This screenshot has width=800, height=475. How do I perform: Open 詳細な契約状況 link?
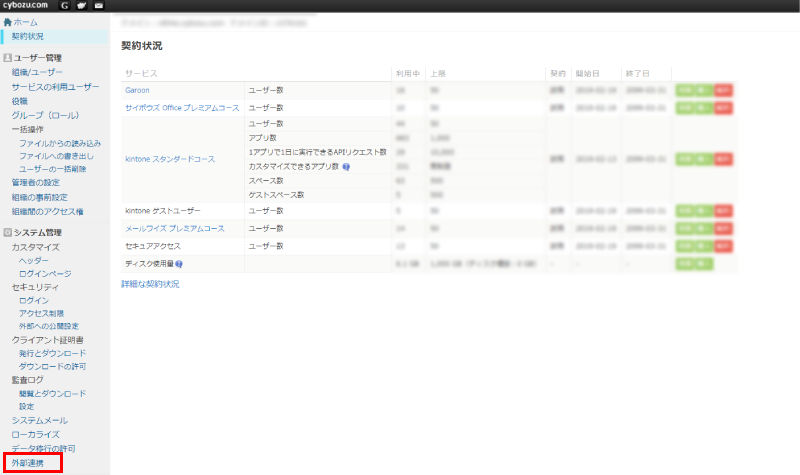pos(150,284)
